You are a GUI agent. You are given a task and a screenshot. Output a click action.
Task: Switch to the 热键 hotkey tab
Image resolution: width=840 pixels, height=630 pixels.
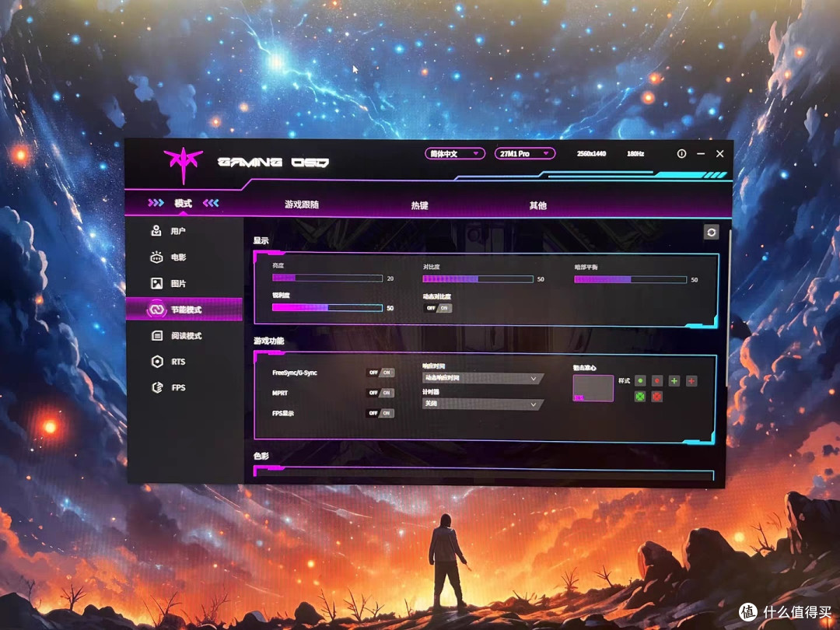coord(419,205)
